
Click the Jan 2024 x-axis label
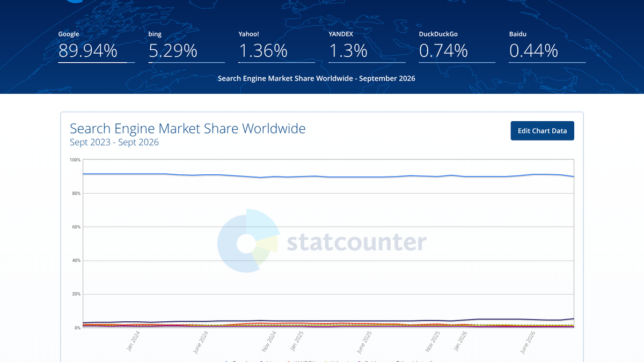pyautogui.click(x=134, y=341)
